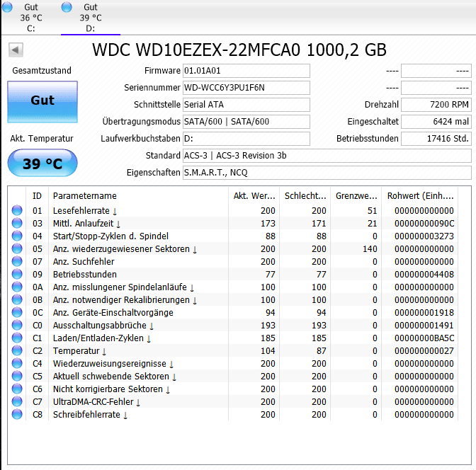Click status orb for Schreibfehlerrate row

pyautogui.click(x=17, y=414)
